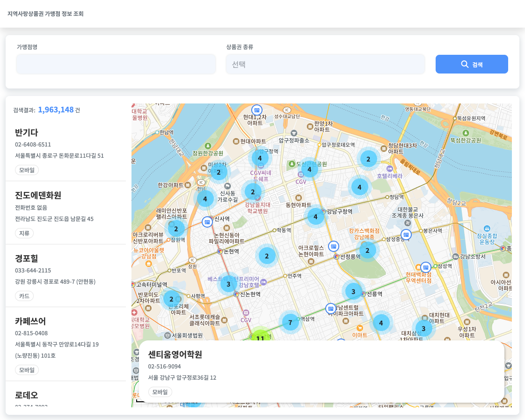
Task: Expand the cluster of 7 near 역삼역
Action: (x=290, y=323)
